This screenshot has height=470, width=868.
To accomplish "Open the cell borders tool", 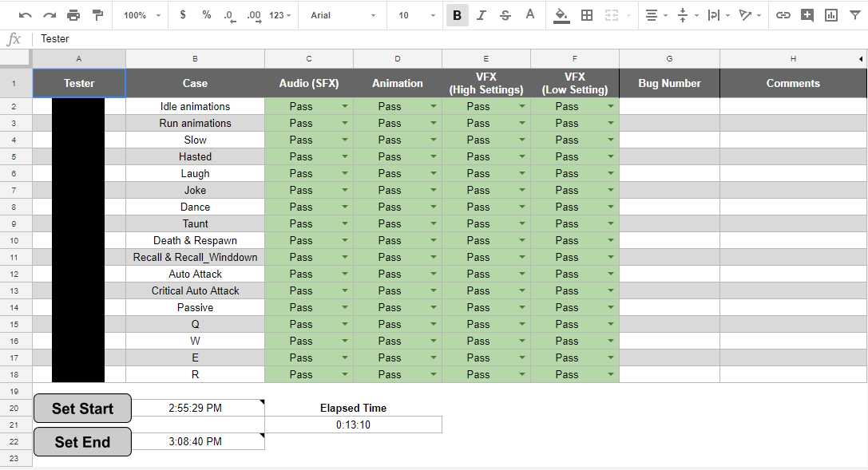I will [587, 15].
